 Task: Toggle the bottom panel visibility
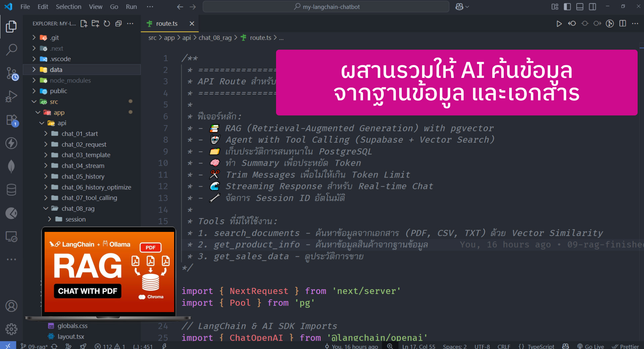tap(580, 7)
